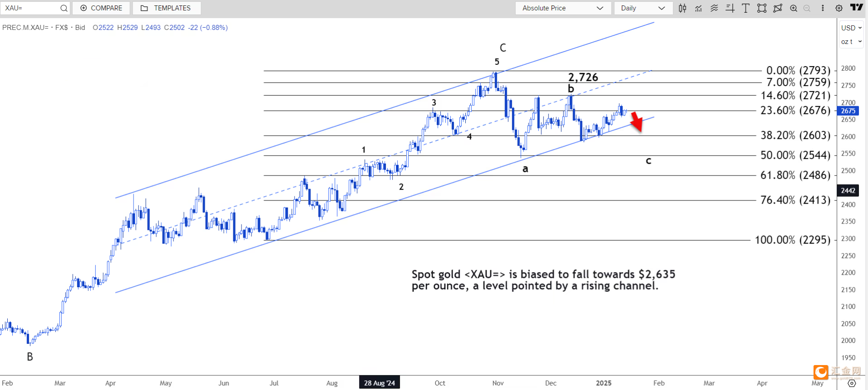Click the 2025 label on time axis
868x390 pixels.
(x=604, y=383)
